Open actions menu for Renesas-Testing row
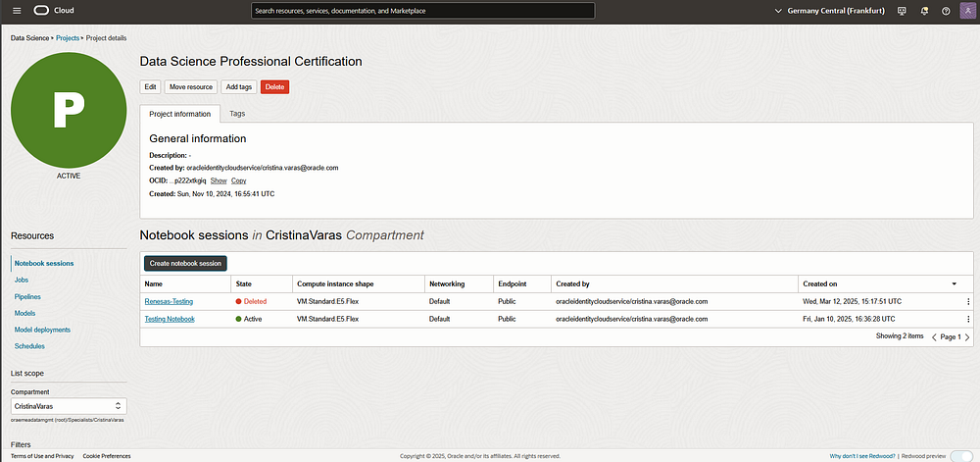The image size is (980, 462). tap(968, 301)
